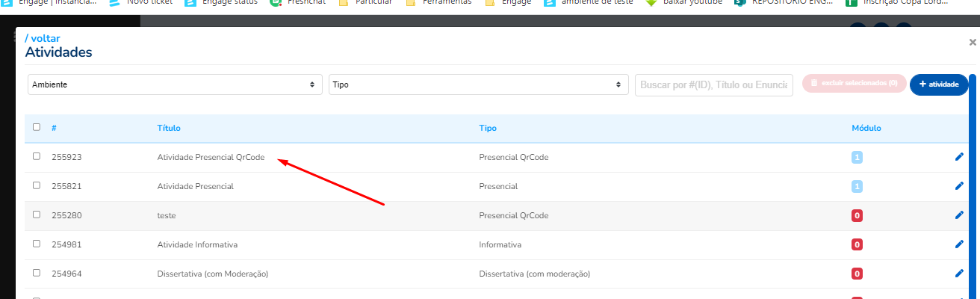Click pencil icon for activity 255280
980x299 pixels.
[x=959, y=215]
